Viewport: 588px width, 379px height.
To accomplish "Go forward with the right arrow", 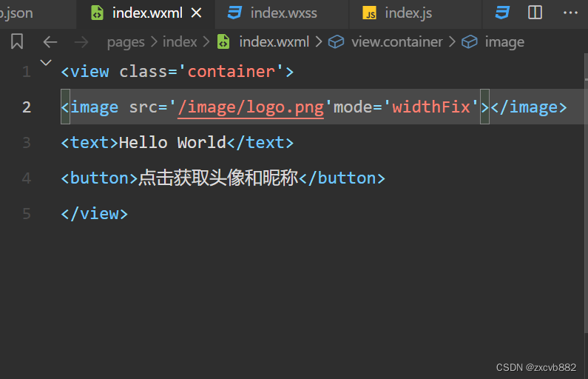I will (81, 42).
